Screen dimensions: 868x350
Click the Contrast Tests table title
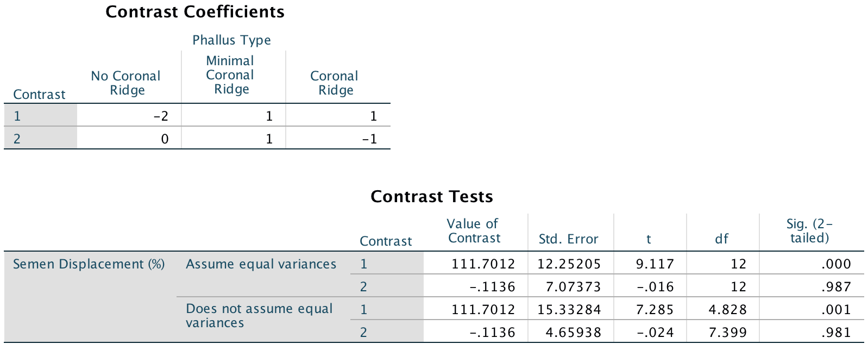431,197
